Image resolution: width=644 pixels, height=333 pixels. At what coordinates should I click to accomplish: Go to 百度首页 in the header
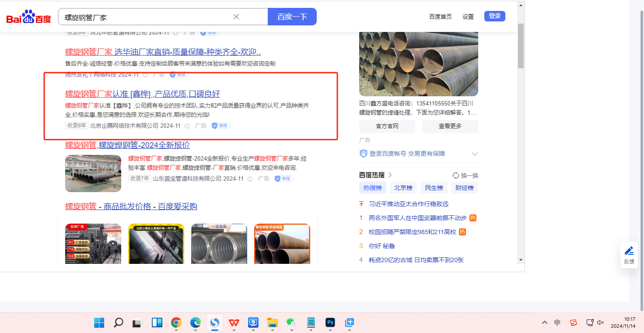(441, 17)
